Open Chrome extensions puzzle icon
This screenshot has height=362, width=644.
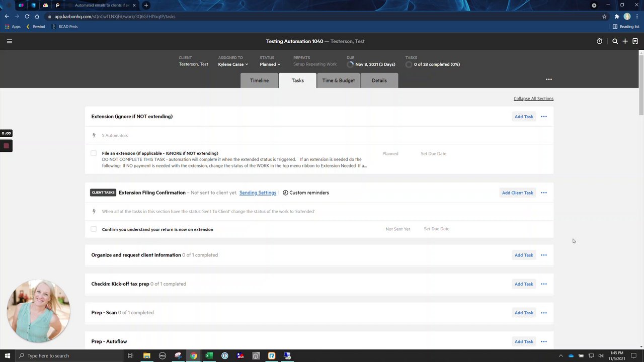click(617, 17)
